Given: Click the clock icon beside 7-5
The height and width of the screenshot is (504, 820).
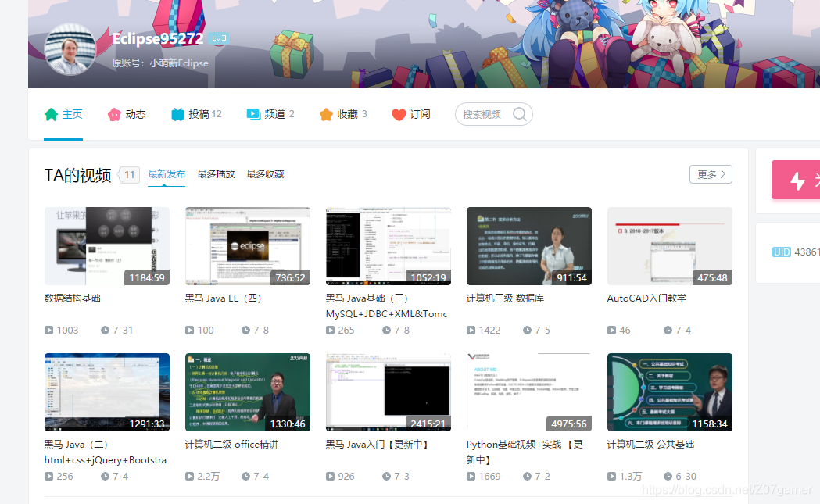Looking at the screenshot, I should pos(527,331).
